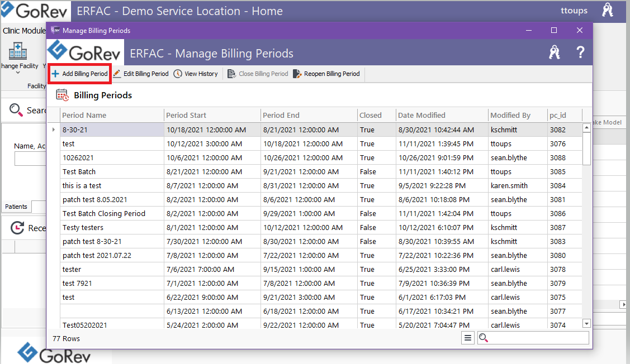Sort by Modified By column header
This screenshot has width=630, height=364.
[518, 115]
